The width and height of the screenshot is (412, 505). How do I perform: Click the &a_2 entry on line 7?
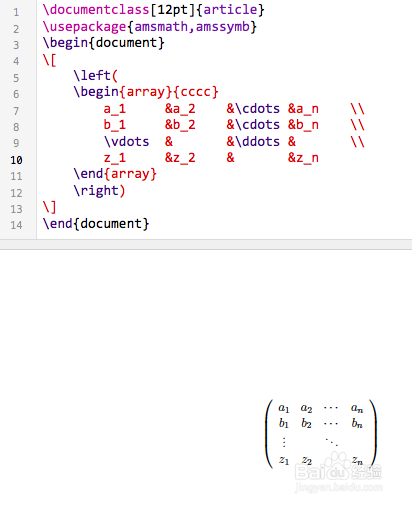180,109
